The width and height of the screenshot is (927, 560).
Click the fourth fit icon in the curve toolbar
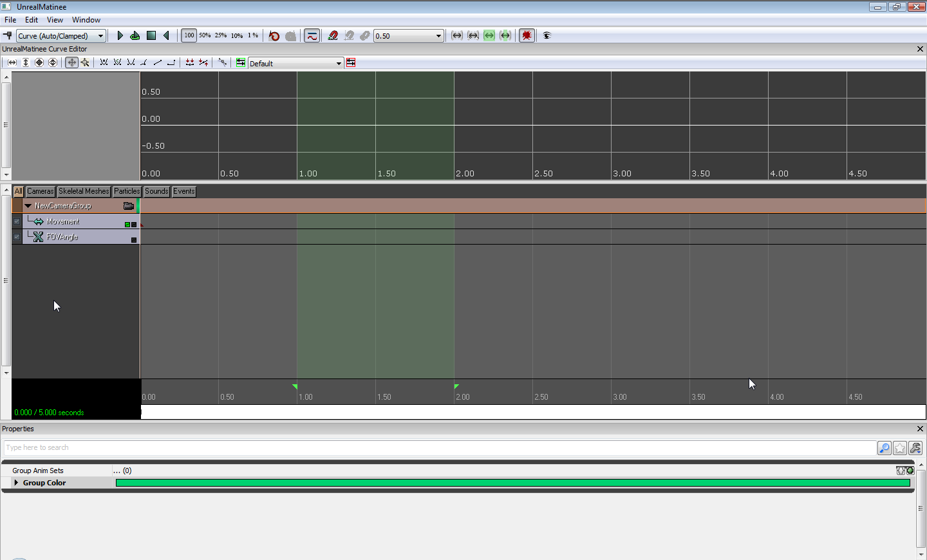[x=53, y=62]
